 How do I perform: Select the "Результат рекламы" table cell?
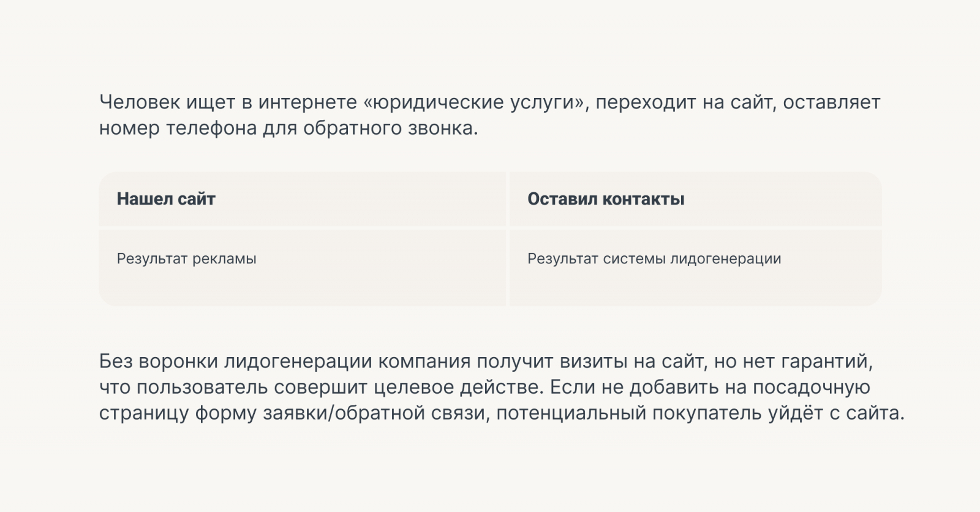(187, 258)
